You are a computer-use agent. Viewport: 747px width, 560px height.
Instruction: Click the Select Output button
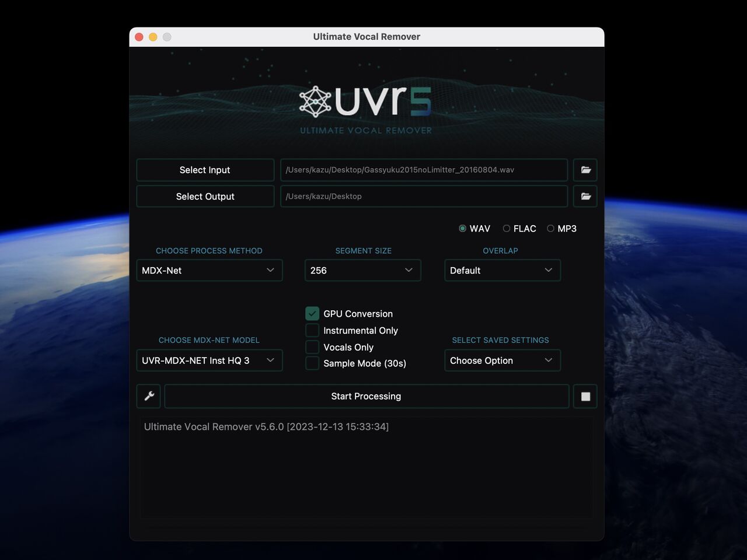pyautogui.click(x=205, y=197)
